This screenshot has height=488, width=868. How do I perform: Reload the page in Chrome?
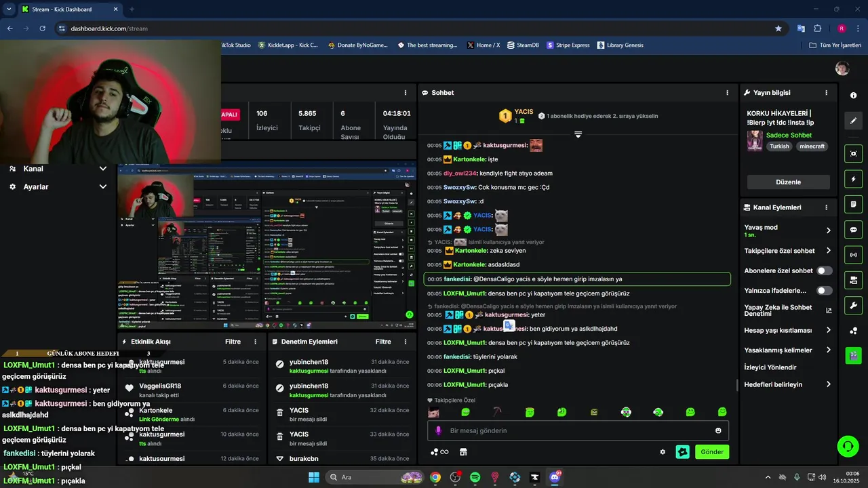(x=43, y=28)
